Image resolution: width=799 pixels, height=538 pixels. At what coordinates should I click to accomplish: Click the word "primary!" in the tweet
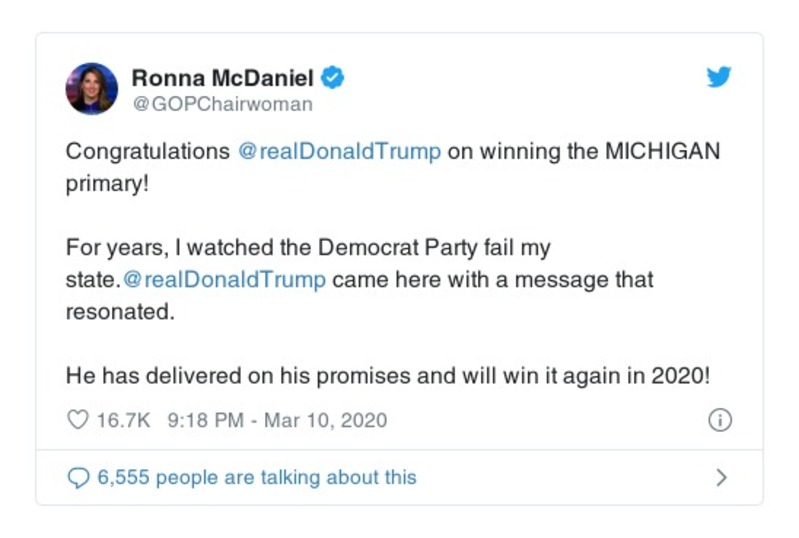(106, 185)
